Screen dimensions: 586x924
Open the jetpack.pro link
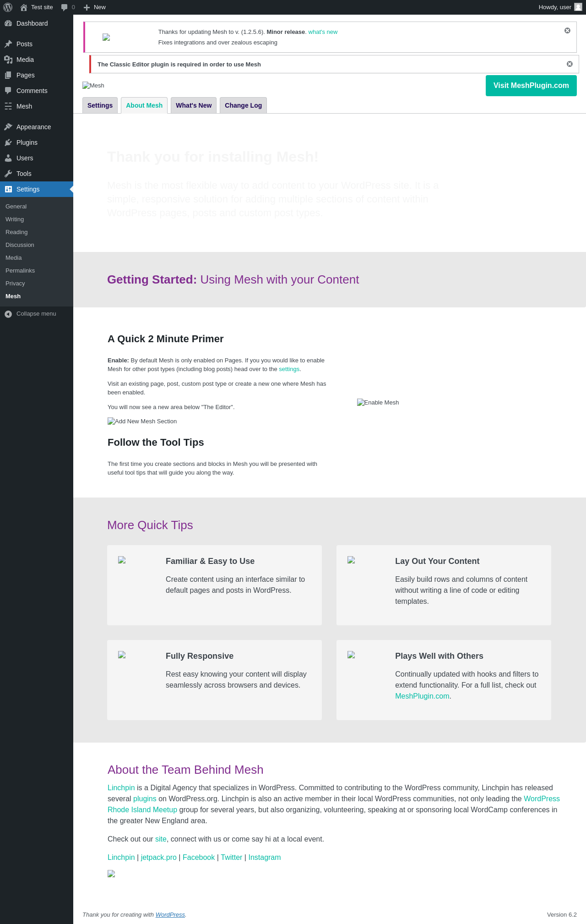(158, 858)
